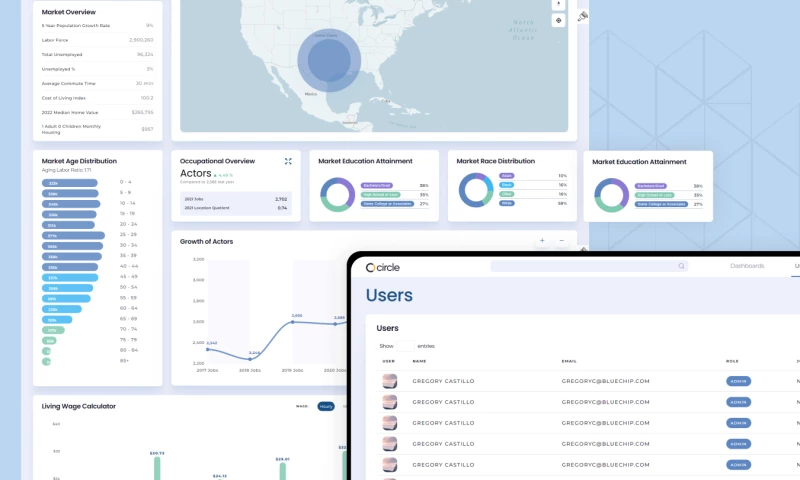The image size is (800, 480).
Task: Click the $29.01 wage bar
Action: (283, 471)
